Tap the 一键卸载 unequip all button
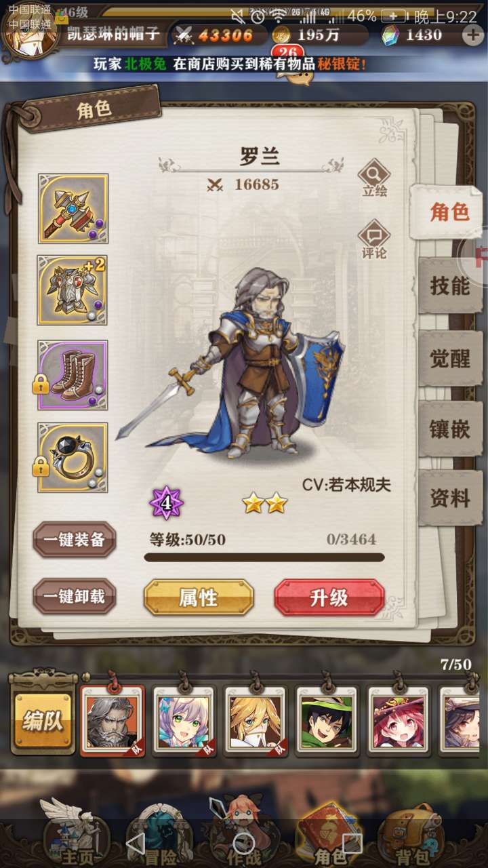This screenshot has height=868, width=488. click(x=75, y=596)
